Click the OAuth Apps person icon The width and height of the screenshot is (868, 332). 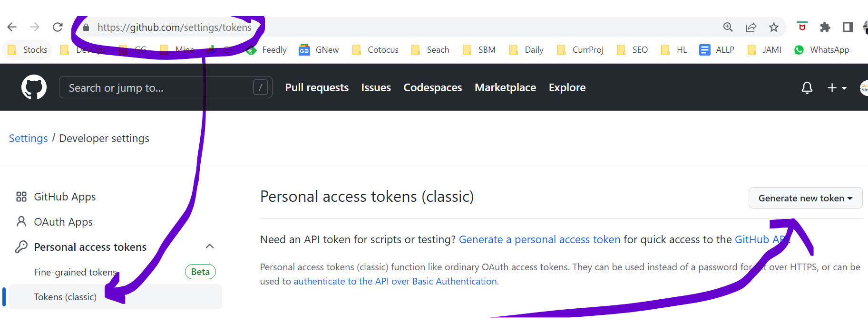coord(21,221)
